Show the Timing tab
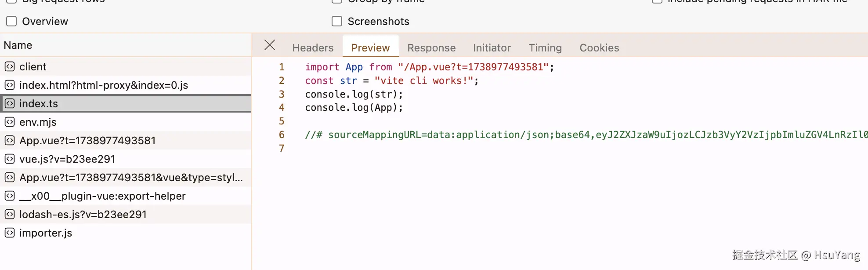 [545, 47]
